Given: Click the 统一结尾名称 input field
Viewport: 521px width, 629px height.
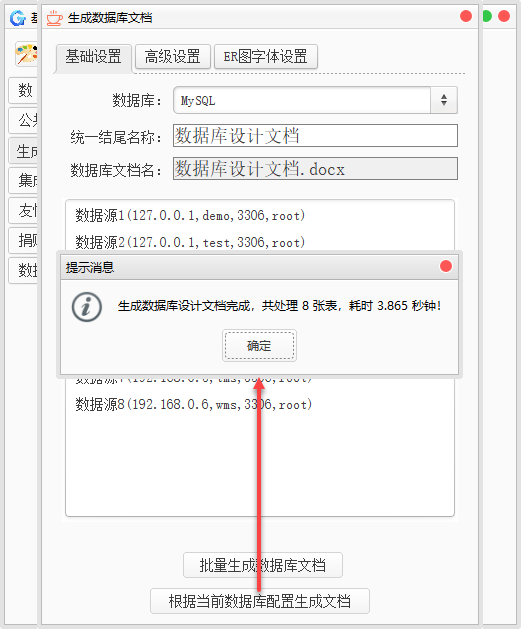Looking at the screenshot, I should pos(315,136).
